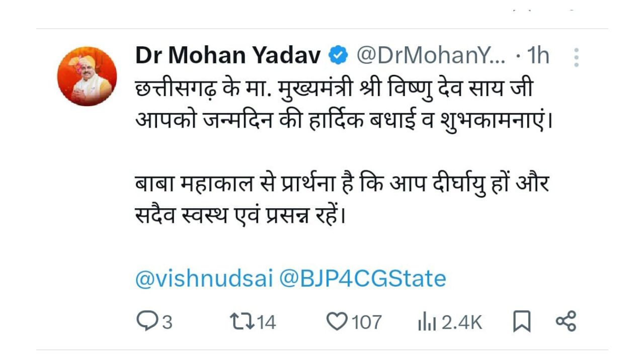Click the reply count 3

click(167, 322)
